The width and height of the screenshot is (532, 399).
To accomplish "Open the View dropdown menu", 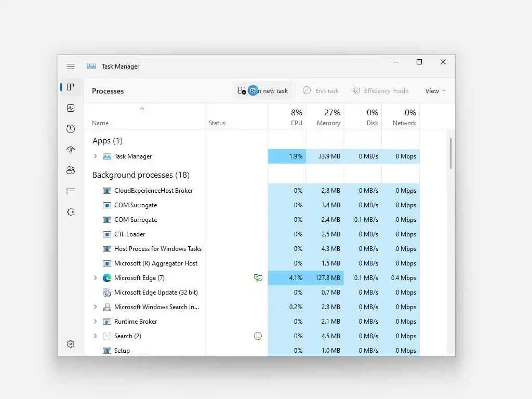I will click(x=435, y=91).
